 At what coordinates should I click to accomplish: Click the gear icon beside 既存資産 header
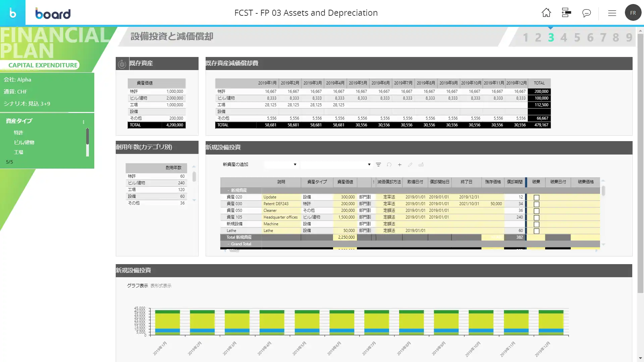tap(122, 64)
